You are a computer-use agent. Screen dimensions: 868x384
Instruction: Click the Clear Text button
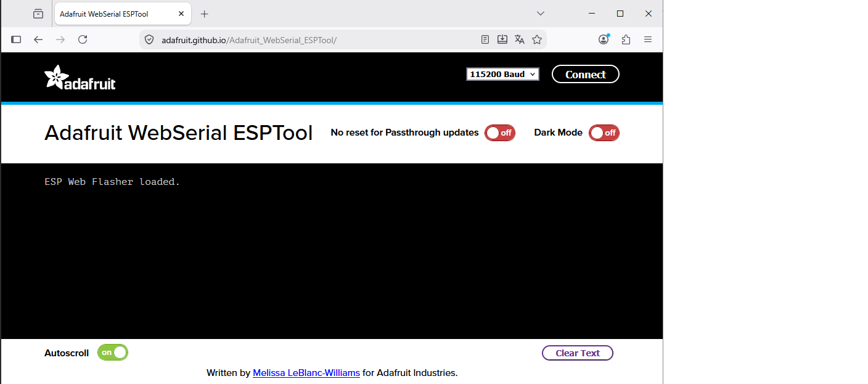(x=578, y=353)
